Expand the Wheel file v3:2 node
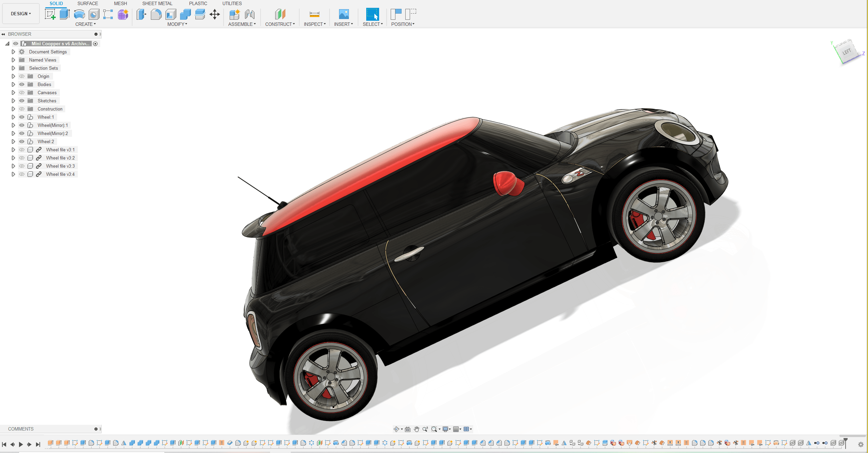The image size is (868, 453). [x=13, y=158]
